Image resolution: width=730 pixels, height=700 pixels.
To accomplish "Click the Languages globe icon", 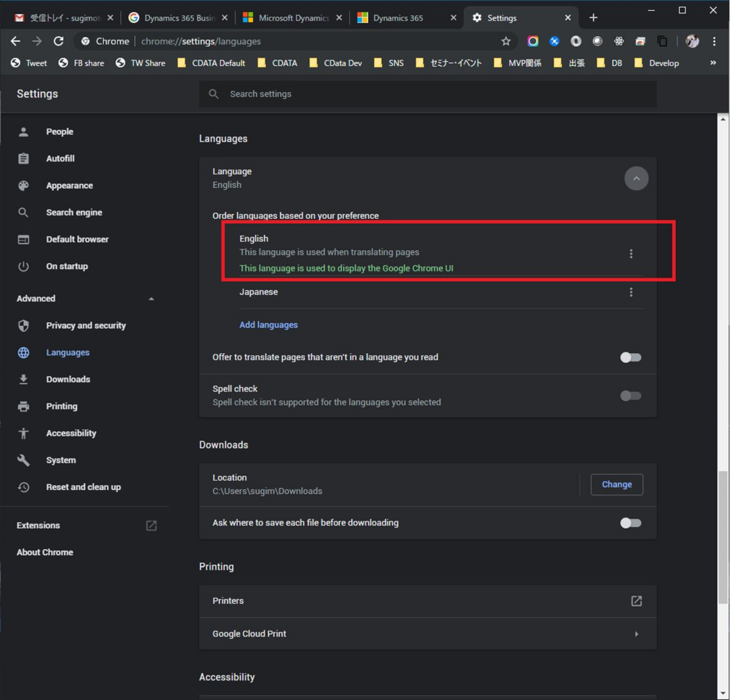I will (x=23, y=352).
